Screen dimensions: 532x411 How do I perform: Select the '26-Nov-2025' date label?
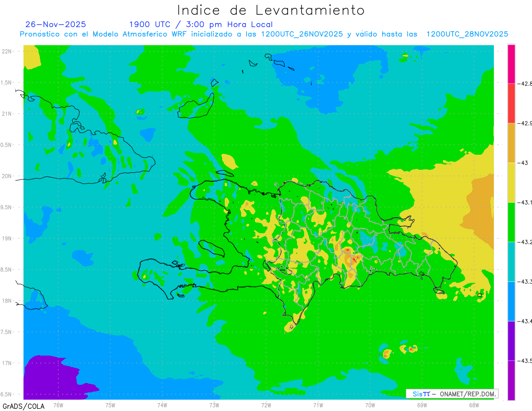(56, 24)
